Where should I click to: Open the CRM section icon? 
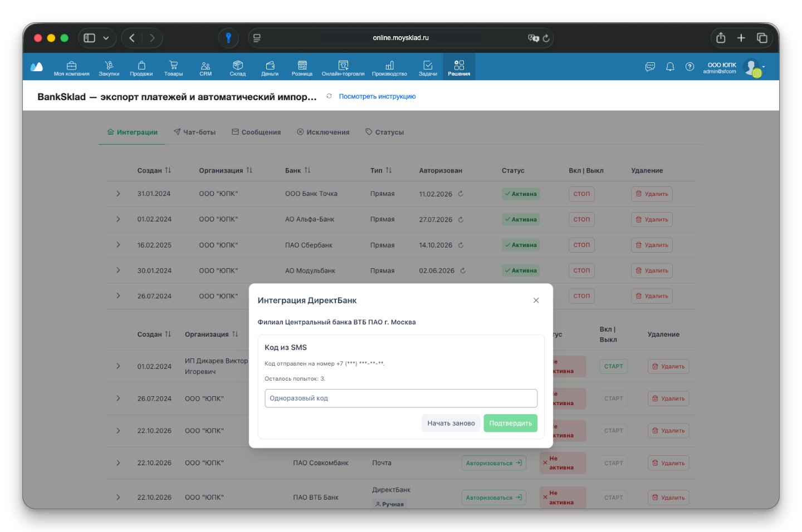206,65
